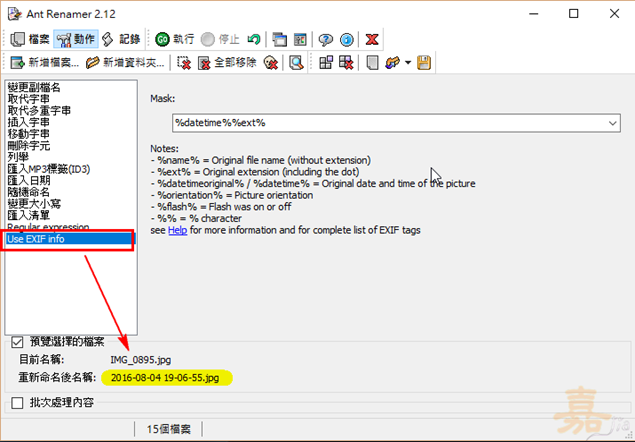Click the 15個檔案 status bar entry

point(168,429)
